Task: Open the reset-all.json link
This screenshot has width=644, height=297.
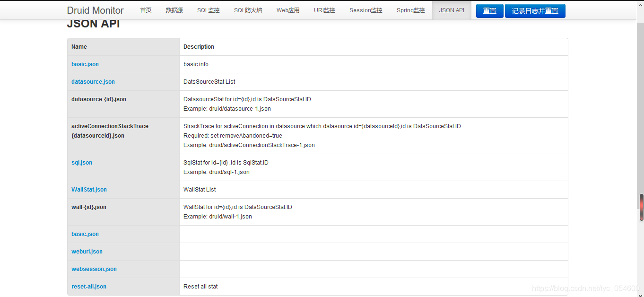Action: tap(89, 287)
